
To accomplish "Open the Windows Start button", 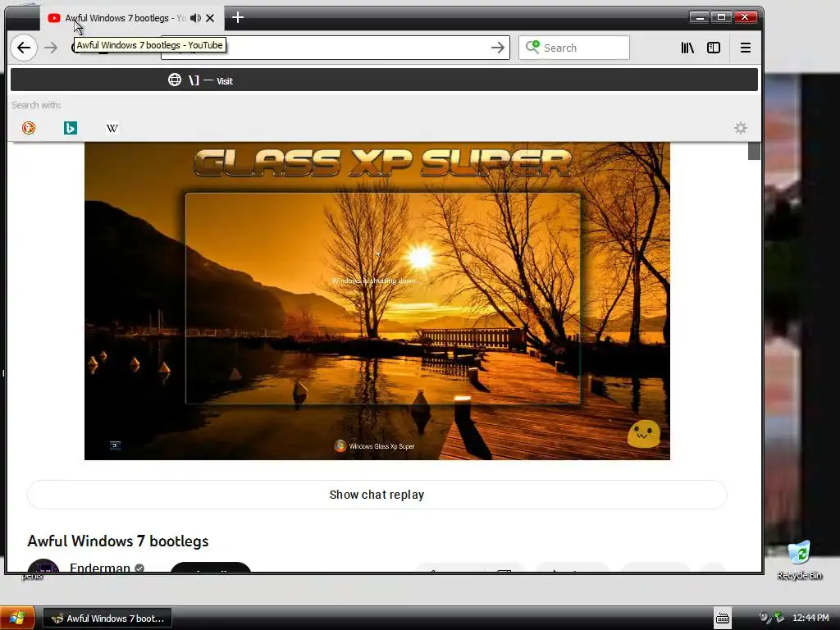I will pyautogui.click(x=18, y=618).
